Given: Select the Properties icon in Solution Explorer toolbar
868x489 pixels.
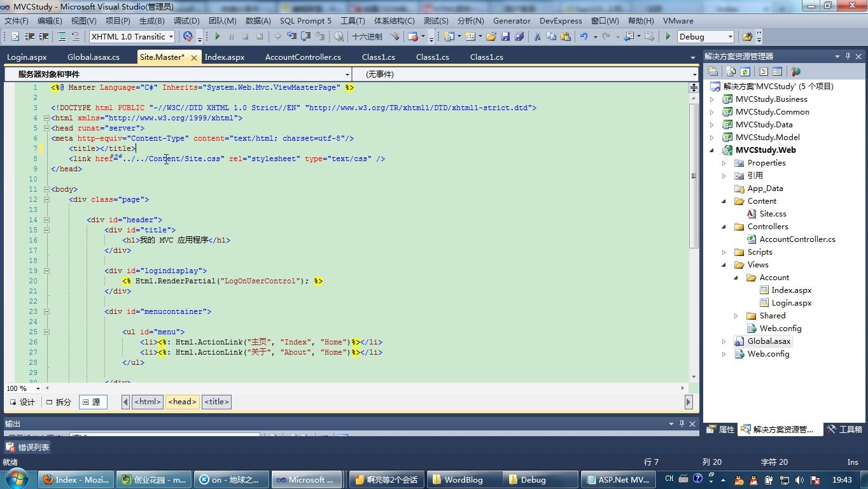Looking at the screenshot, I should [713, 71].
